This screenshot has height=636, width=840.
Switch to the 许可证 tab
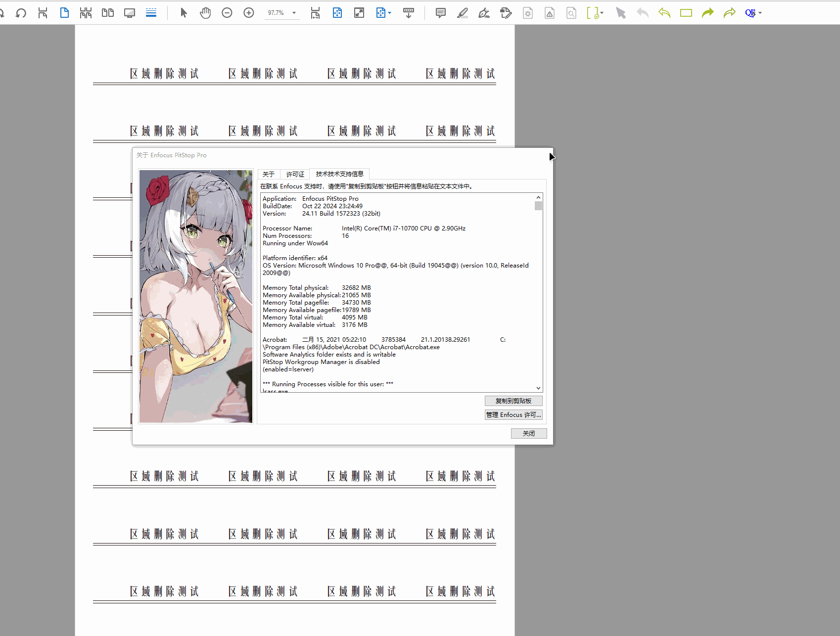coord(295,175)
